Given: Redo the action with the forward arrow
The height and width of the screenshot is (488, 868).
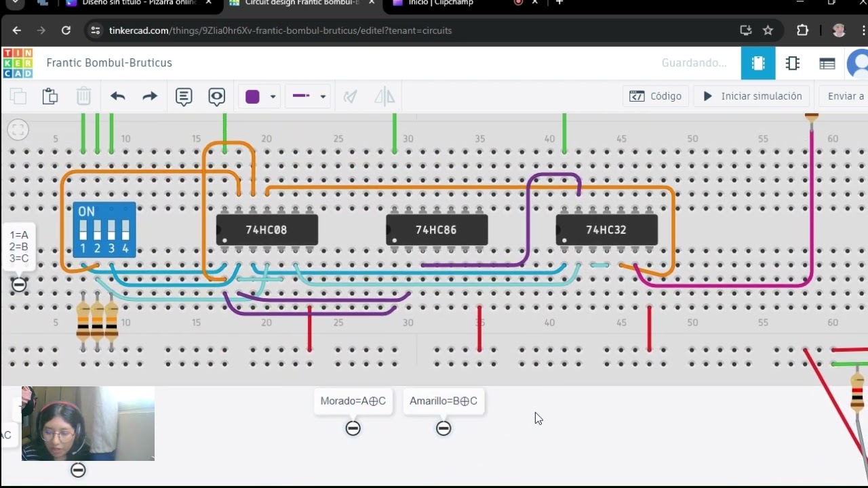Looking at the screenshot, I should (x=150, y=96).
